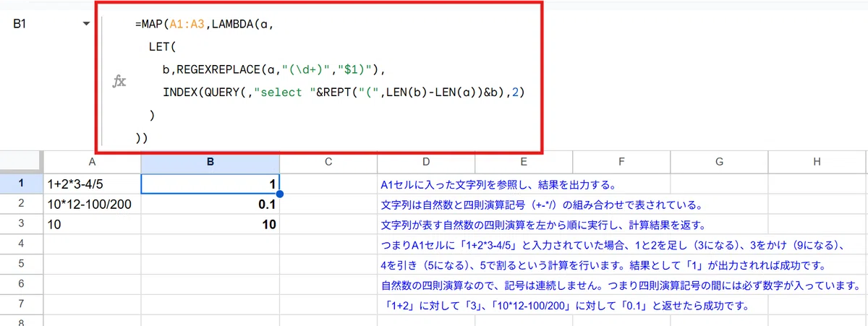
Task: Select column G header
Action: click(719, 163)
